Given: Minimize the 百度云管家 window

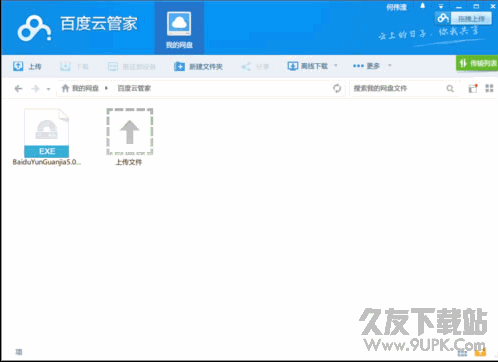Looking at the screenshot, I should click(459, 6).
